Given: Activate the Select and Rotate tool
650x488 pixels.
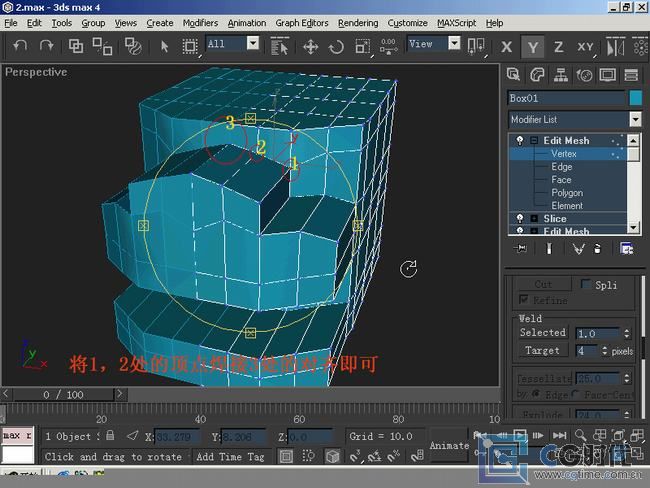Looking at the screenshot, I should click(x=336, y=47).
